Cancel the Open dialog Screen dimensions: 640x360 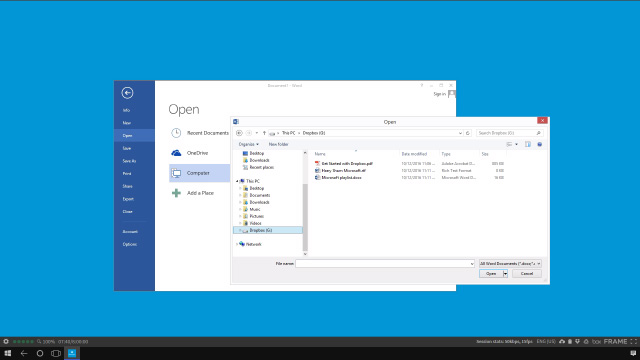(x=527, y=274)
